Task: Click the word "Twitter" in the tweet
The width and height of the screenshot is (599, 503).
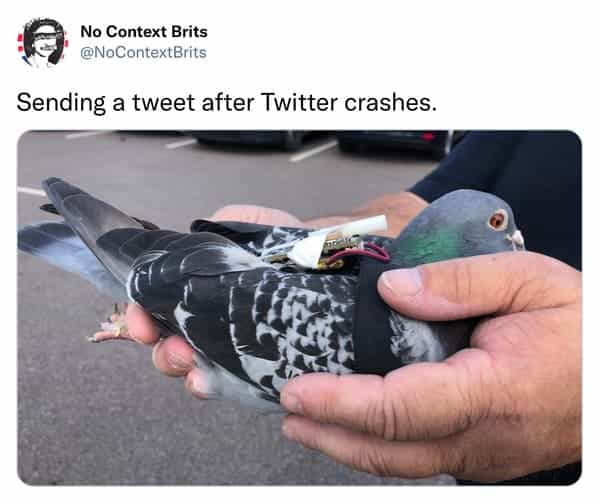Action: pyautogui.click(x=300, y=102)
